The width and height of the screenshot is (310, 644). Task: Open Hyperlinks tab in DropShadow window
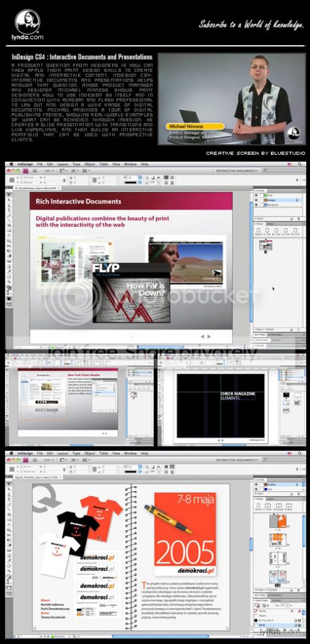274,335
